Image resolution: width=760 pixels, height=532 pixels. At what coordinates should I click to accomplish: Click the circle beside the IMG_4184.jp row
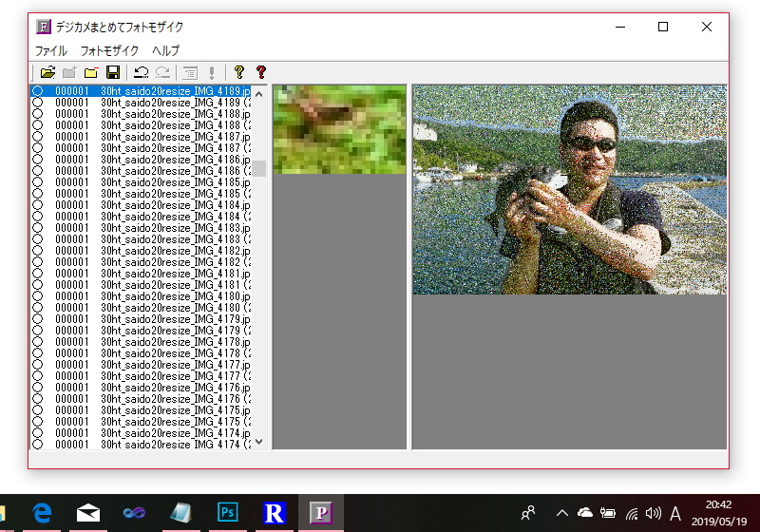[38, 205]
